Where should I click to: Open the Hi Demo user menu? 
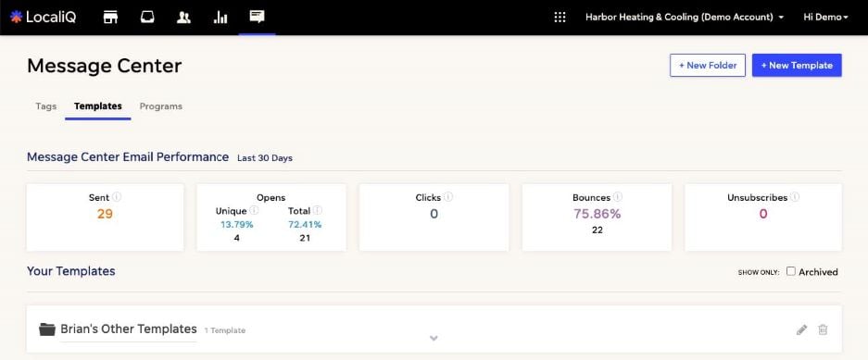pyautogui.click(x=825, y=18)
